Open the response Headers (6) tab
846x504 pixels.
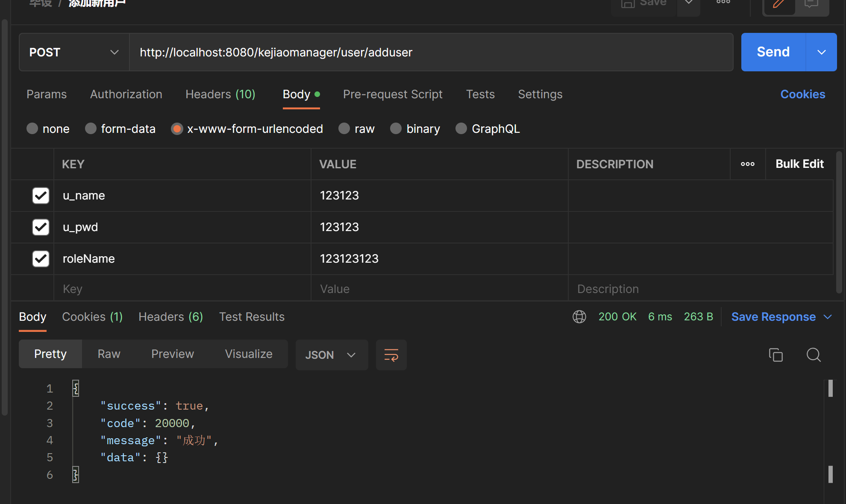click(170, 316)
